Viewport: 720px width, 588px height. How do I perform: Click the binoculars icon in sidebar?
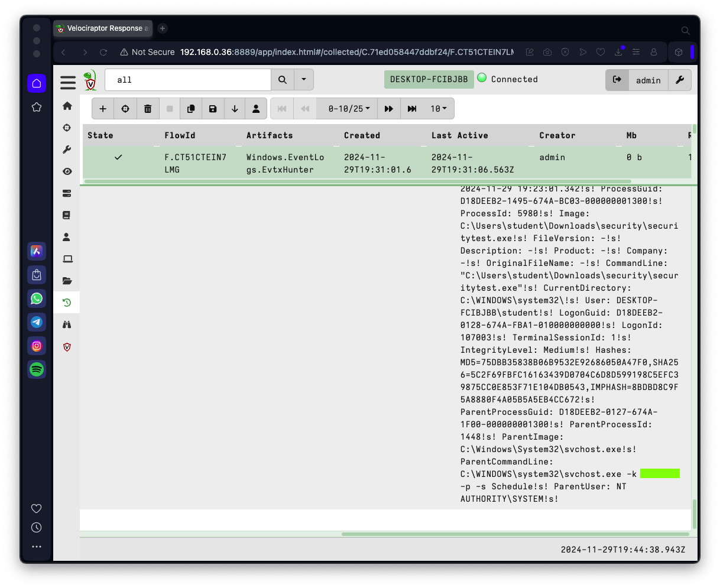pyautogui.click(x=67, y=324)
